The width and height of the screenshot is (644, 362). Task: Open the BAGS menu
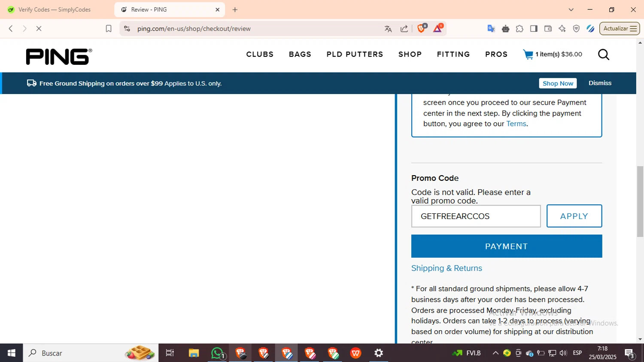(x=300, y=55)
